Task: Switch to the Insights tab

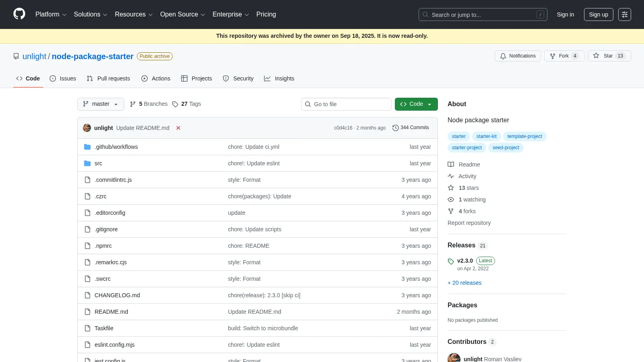Action: [279, 78]
